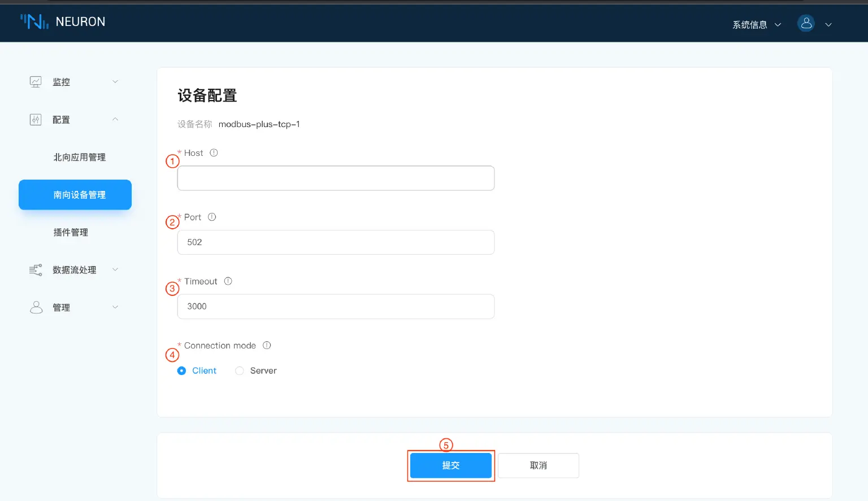Expand the 系统信息 dropdown
The width and height of the screenshot is (868, 501).
(757, 25)
